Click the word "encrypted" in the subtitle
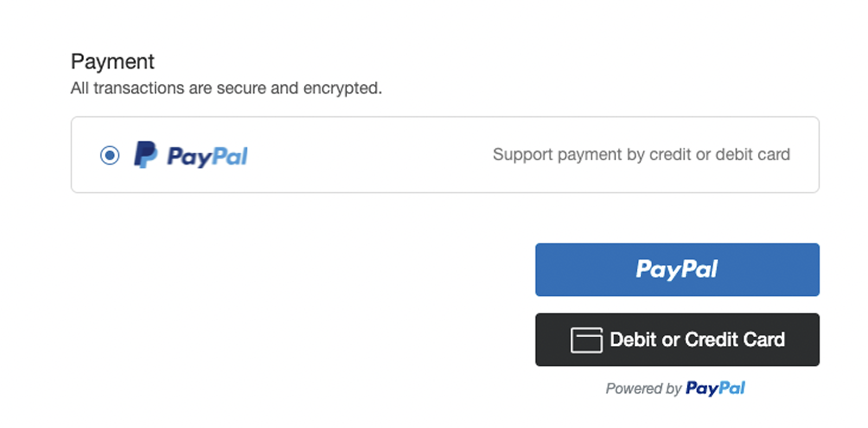This screenshot has height=428, width=868. (342, 88)
